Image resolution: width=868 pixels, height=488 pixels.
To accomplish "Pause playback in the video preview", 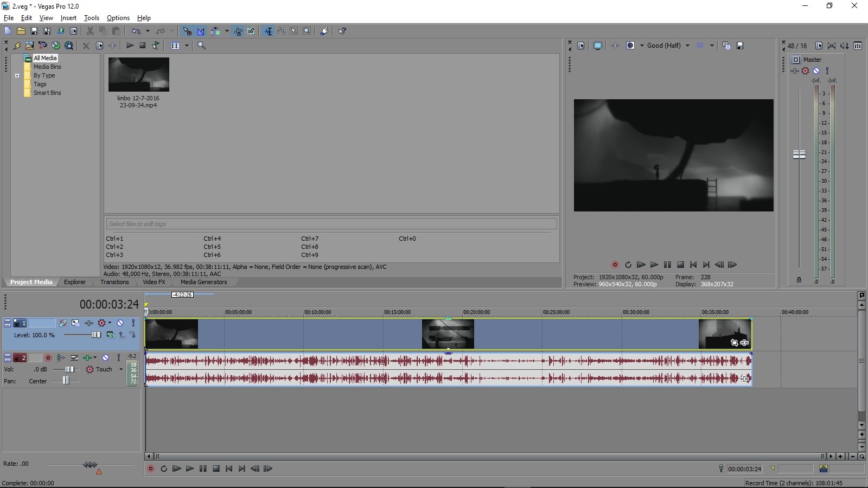I will 667,265.
